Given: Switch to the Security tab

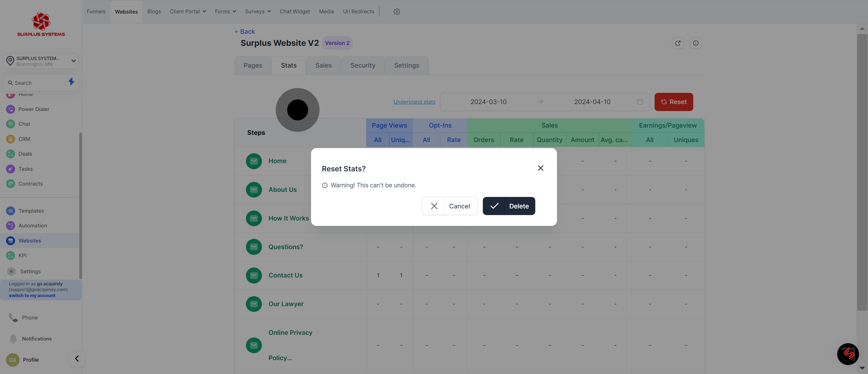Looking at the screenshot, I should pyautogui.click(x=363, y=65).
